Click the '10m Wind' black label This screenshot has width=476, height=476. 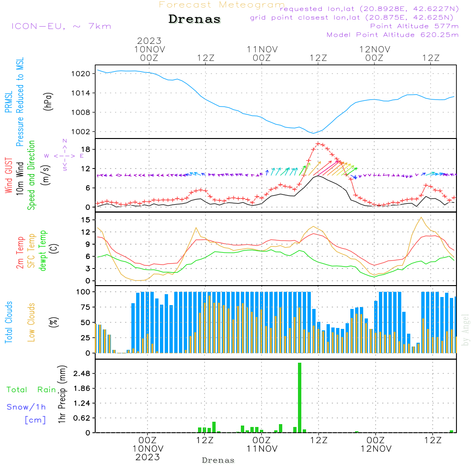[x=20, y=178]
